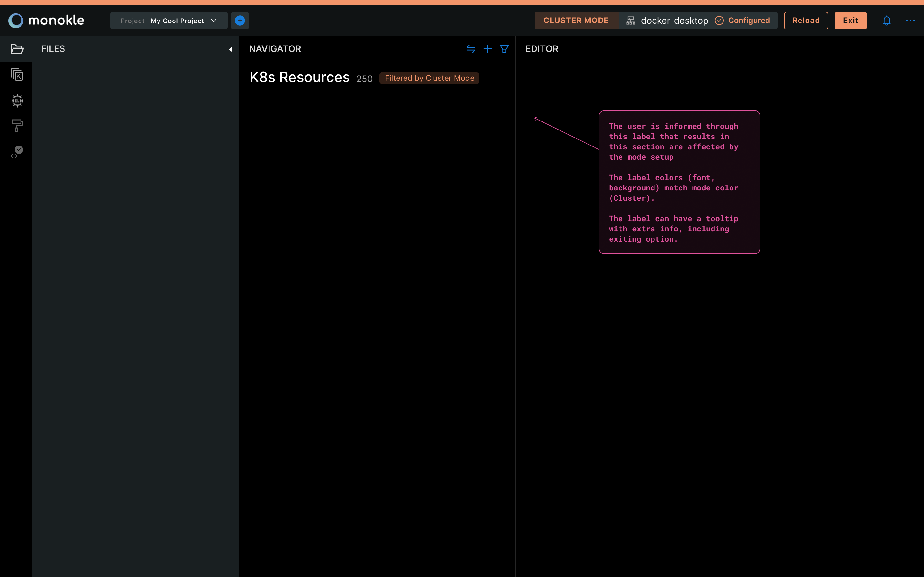Collapse the Files panel with the chevron
This screenshot has height=577, width=924.
click(230, 49)
